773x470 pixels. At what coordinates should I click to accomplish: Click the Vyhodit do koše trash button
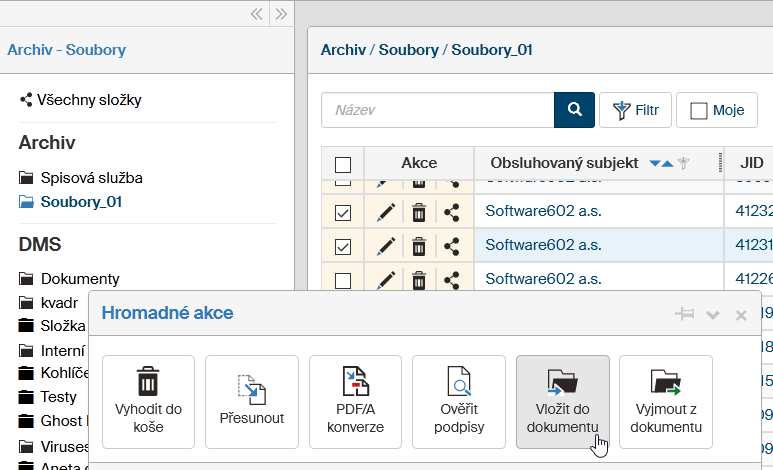pyautogui.click(x=148, y=402)
